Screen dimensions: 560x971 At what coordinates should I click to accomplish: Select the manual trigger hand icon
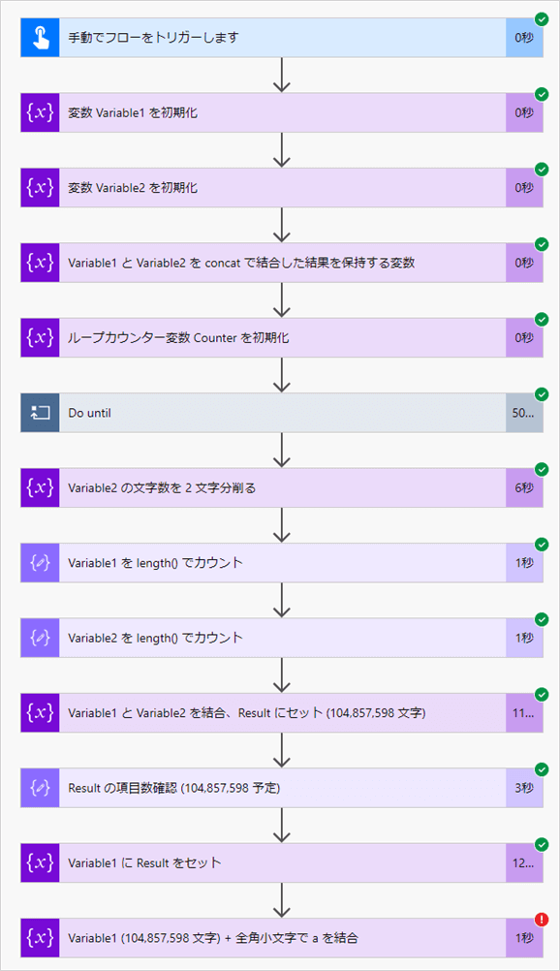point(38,35)
